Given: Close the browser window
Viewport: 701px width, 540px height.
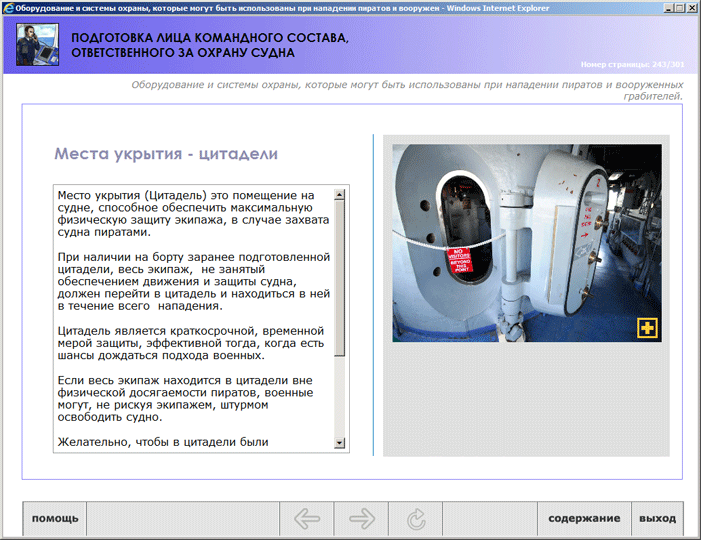Looking at the screenshot, I should [x=691, y=8].
